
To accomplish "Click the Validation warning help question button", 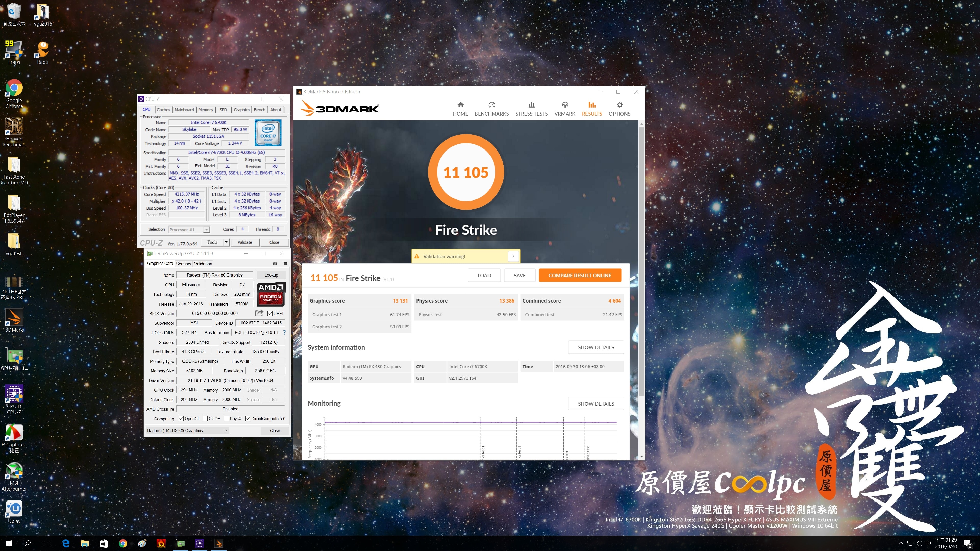I will click(513, 256).
